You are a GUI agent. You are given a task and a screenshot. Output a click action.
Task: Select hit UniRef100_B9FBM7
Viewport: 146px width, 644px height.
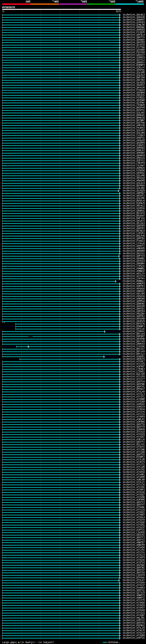click(x=134, y=337)
